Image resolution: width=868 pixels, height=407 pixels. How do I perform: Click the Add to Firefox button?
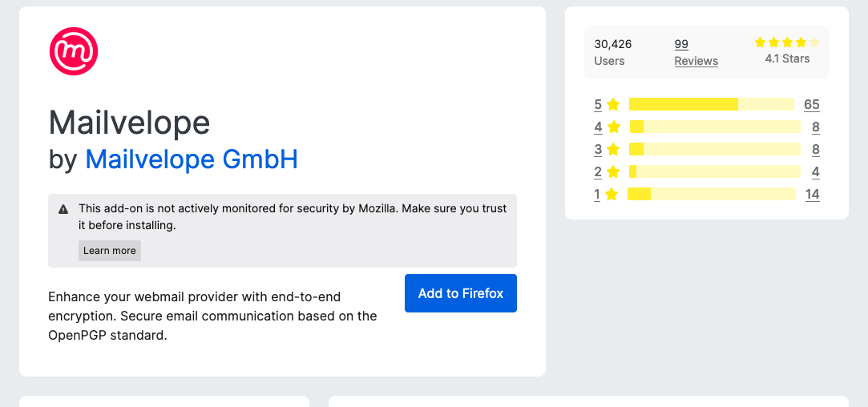click(x=461, y=293)
